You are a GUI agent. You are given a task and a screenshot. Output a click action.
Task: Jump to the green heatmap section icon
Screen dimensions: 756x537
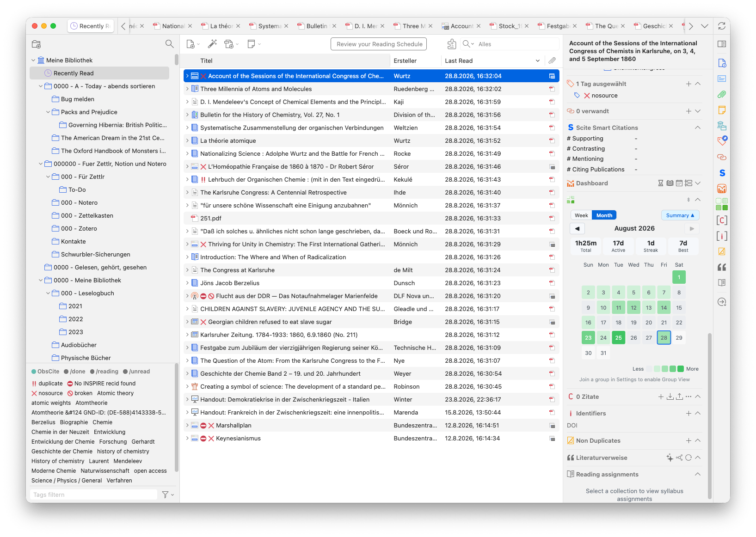(x=722, y=204)
